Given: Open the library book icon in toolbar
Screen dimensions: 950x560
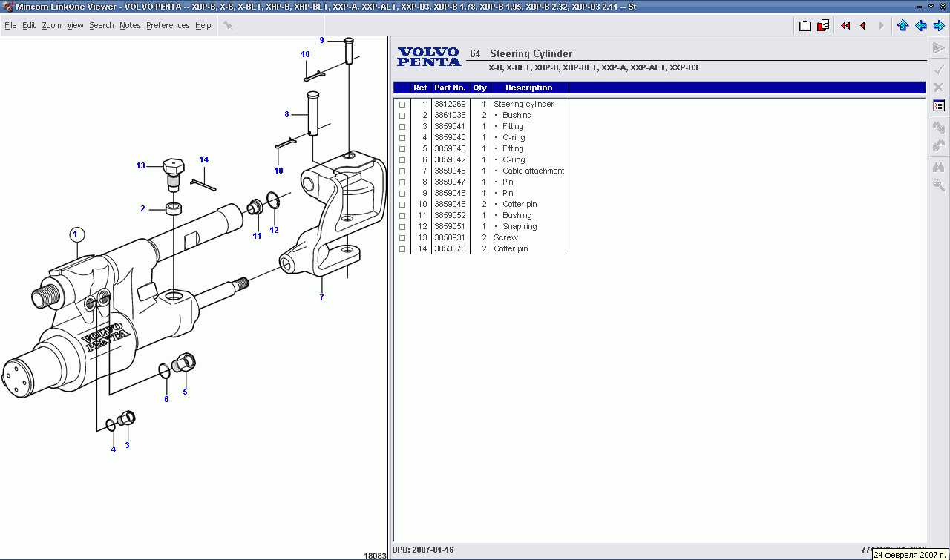Looking at the screenshot, I should 805,25.
